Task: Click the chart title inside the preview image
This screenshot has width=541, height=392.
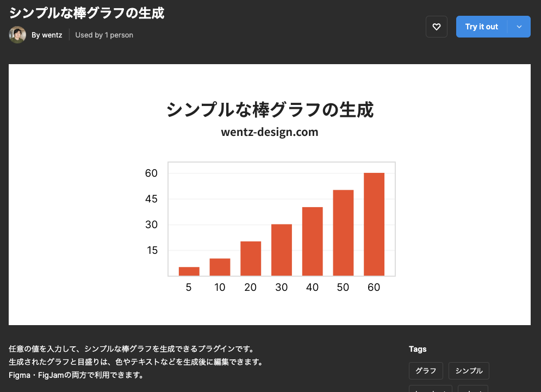Action: (x=270, y=109)
